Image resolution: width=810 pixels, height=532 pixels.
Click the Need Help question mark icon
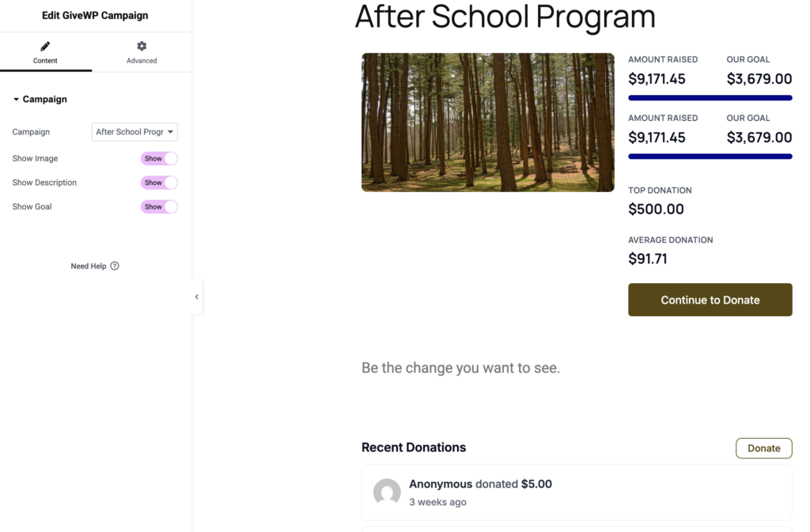(115, 266)
